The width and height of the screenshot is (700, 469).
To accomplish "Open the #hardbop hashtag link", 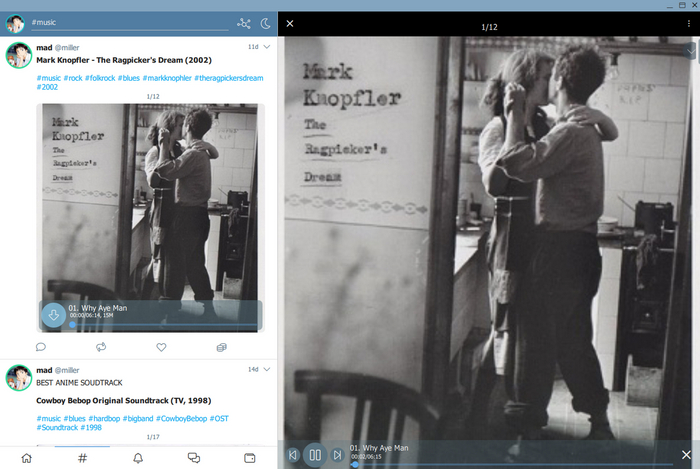I will tap(104, 419).
